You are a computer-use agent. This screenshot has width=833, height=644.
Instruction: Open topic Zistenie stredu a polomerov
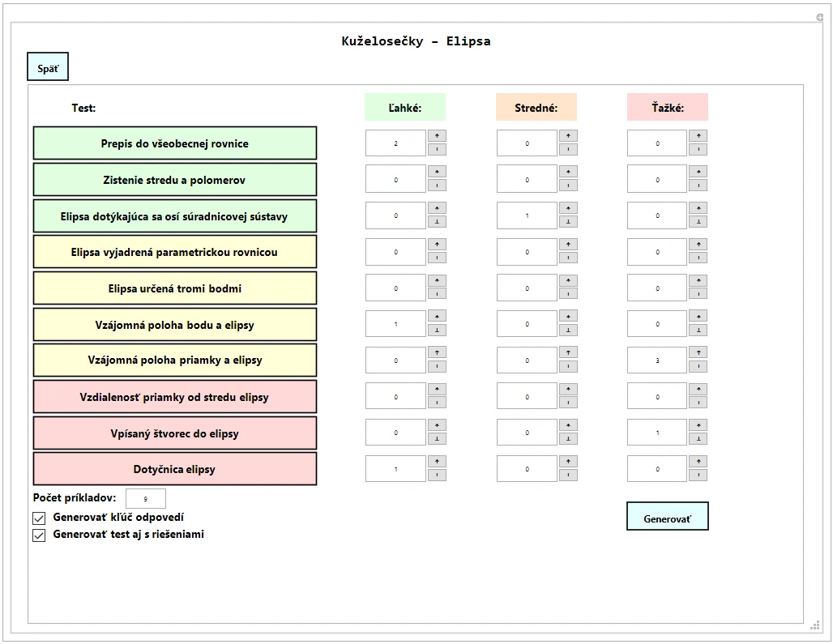(x=175, y=180)
